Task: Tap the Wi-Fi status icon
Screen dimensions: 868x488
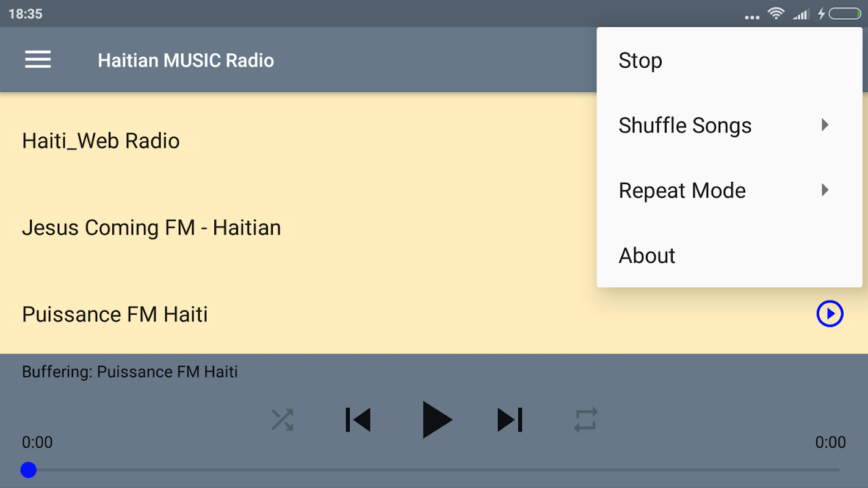Action: coord(776,13)
